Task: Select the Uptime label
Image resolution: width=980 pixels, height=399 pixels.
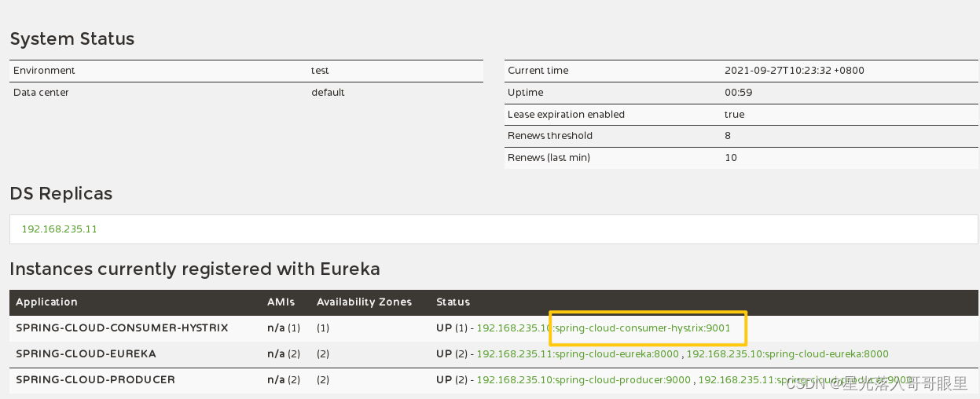Action: click(526, 93)
